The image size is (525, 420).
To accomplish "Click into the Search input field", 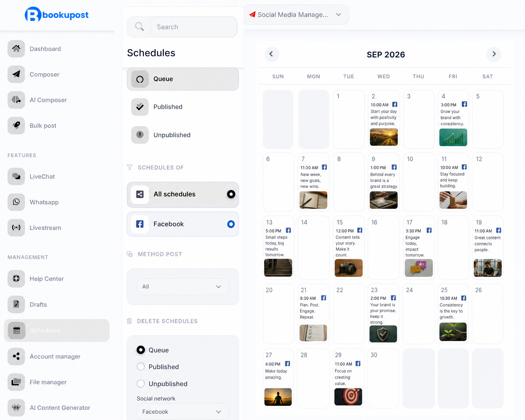I will point(194,27).
